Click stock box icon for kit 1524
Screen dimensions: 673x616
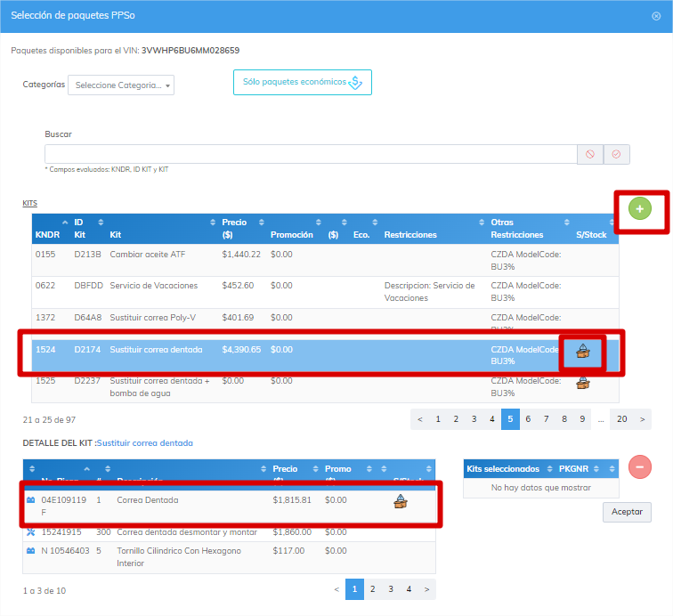point(582,352)
